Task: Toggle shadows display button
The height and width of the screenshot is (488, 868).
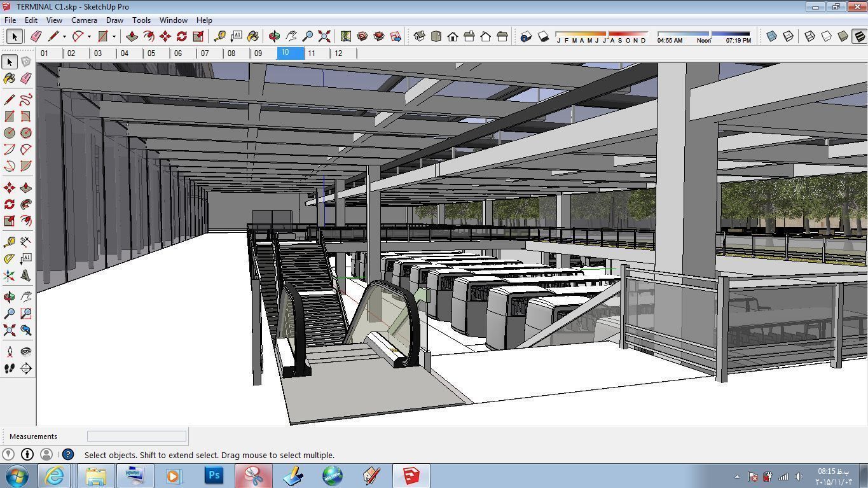Action: (543, 37)
